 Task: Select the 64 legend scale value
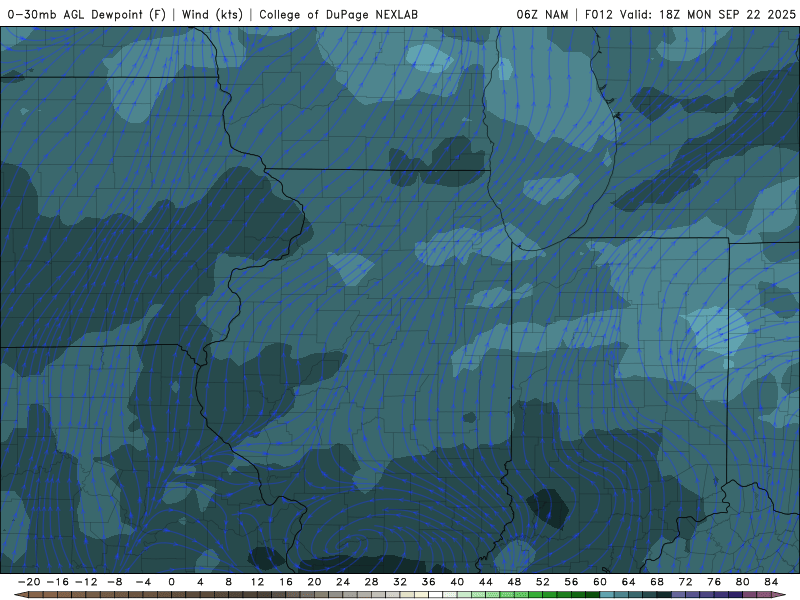[629, 582]
